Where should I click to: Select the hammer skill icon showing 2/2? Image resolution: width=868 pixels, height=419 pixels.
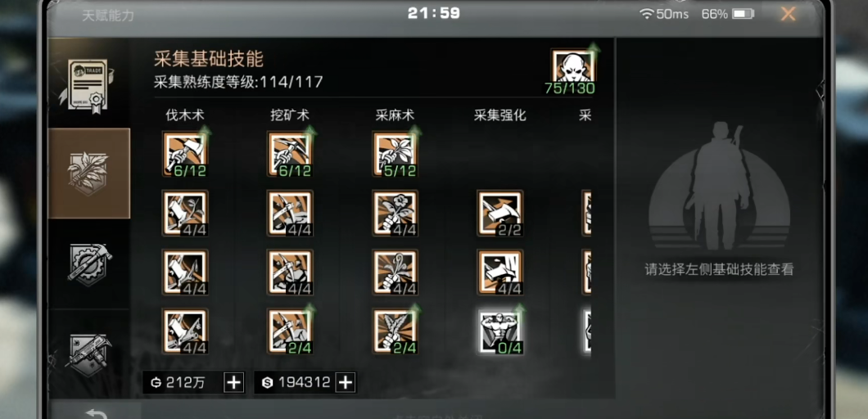click(x=500, y=213)
